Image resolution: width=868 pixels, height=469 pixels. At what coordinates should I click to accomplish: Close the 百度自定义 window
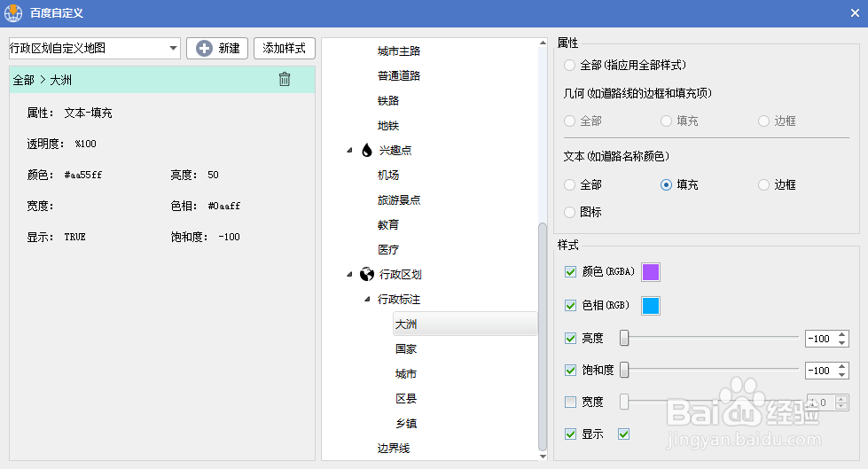pyautogui.click(x=855, y=12)
